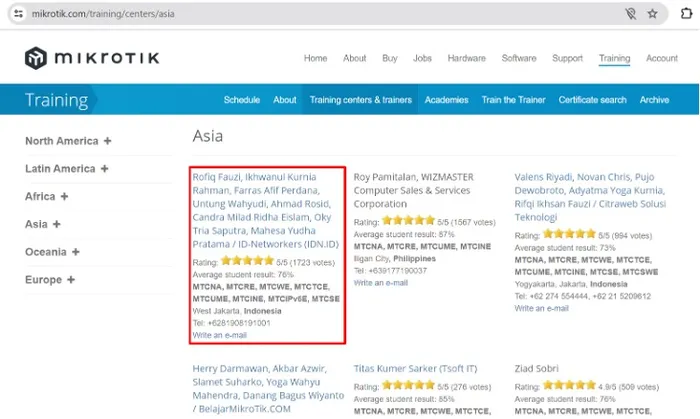Open the browser extensions puzzle icon
Image resolution: width=700 pixels, height=419 pixels.
point(686,14)
